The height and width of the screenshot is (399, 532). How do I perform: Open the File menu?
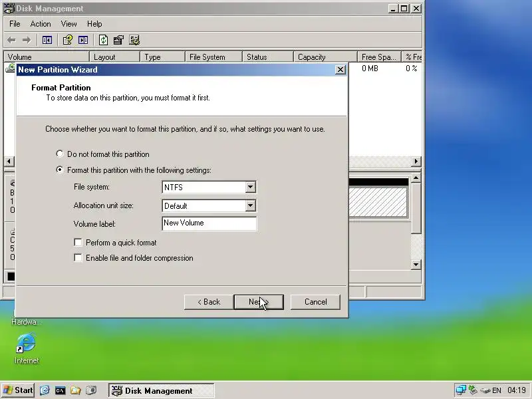15,24
